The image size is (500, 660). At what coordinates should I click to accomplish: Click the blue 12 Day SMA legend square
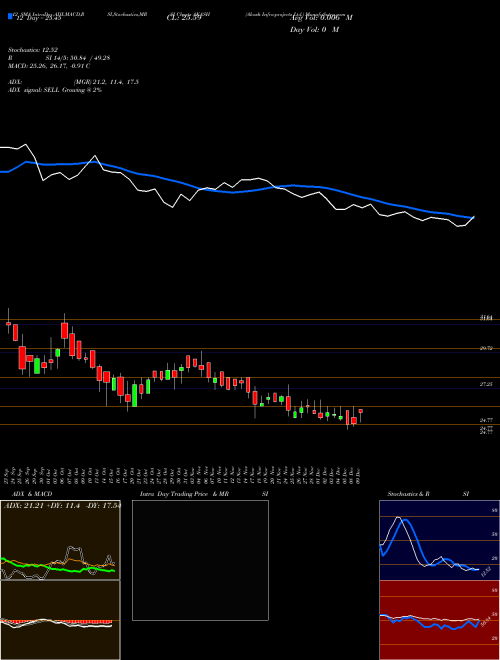10,16
